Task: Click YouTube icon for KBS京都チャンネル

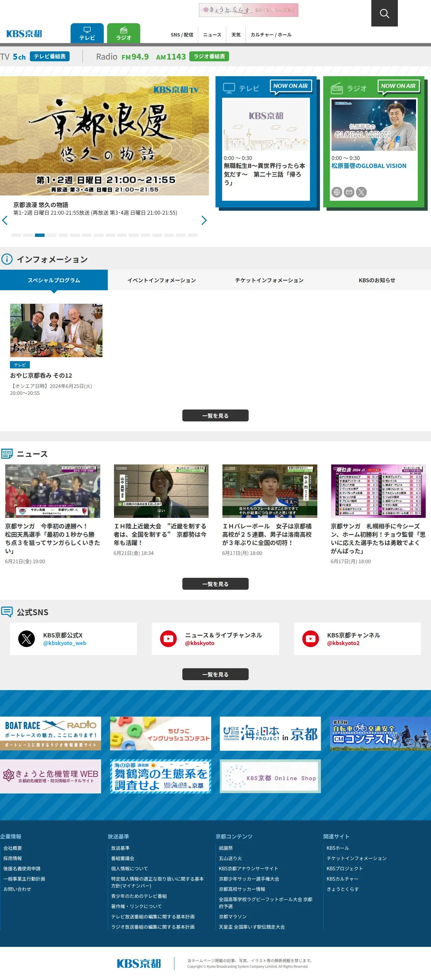Action: (311, 638)
